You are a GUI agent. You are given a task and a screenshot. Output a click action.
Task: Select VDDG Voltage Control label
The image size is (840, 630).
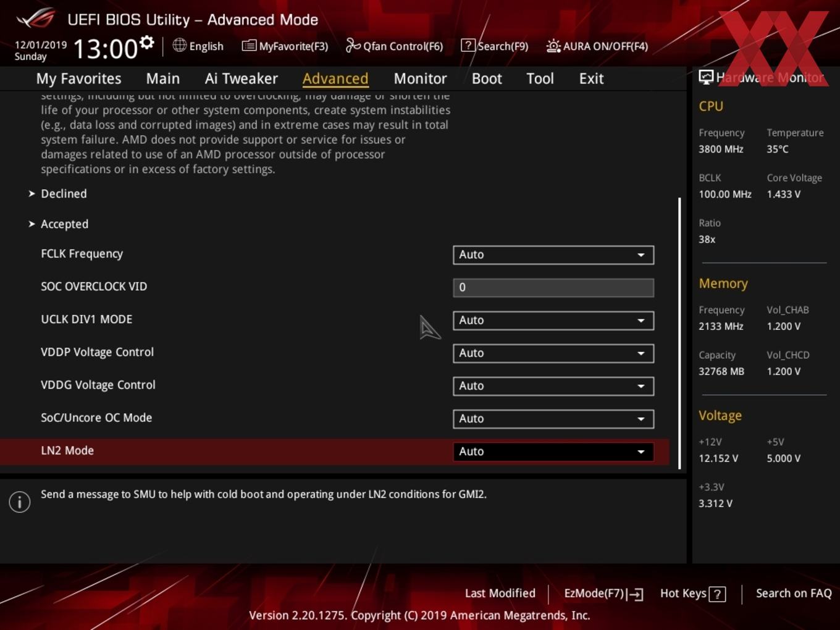[98, 385]
